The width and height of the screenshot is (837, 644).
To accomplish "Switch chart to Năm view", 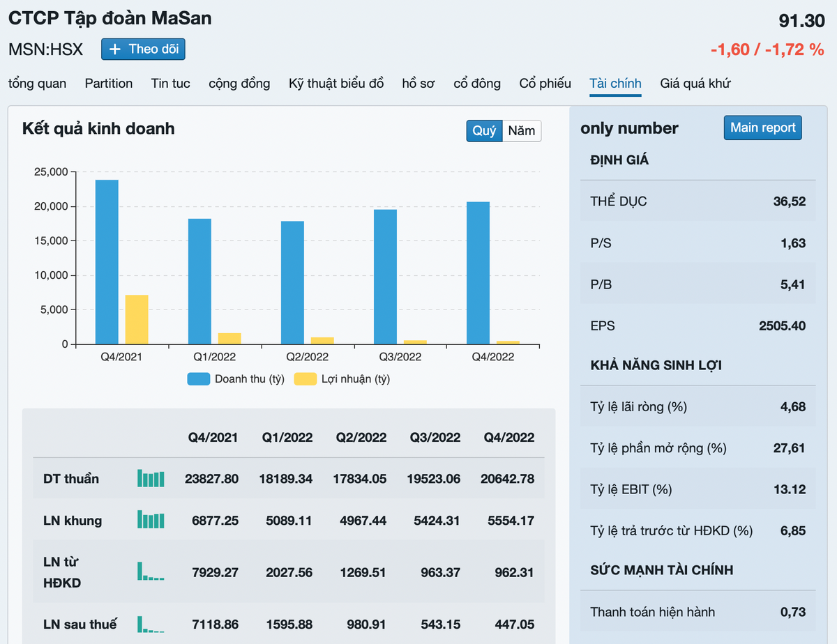I will pos(522,131).
